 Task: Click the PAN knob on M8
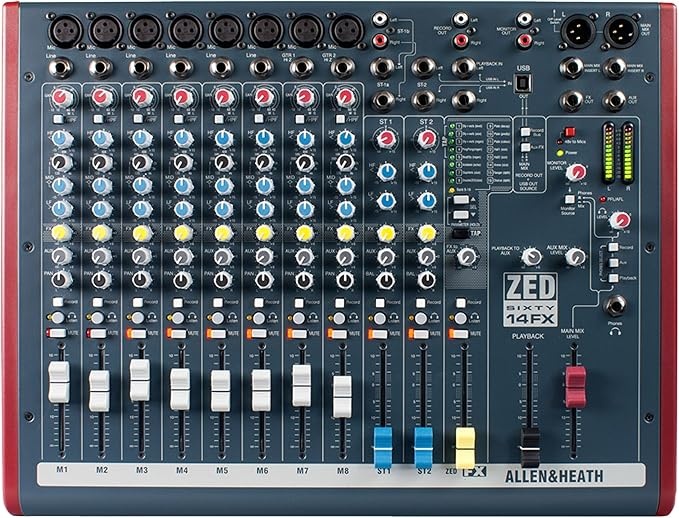pos(345,280)
